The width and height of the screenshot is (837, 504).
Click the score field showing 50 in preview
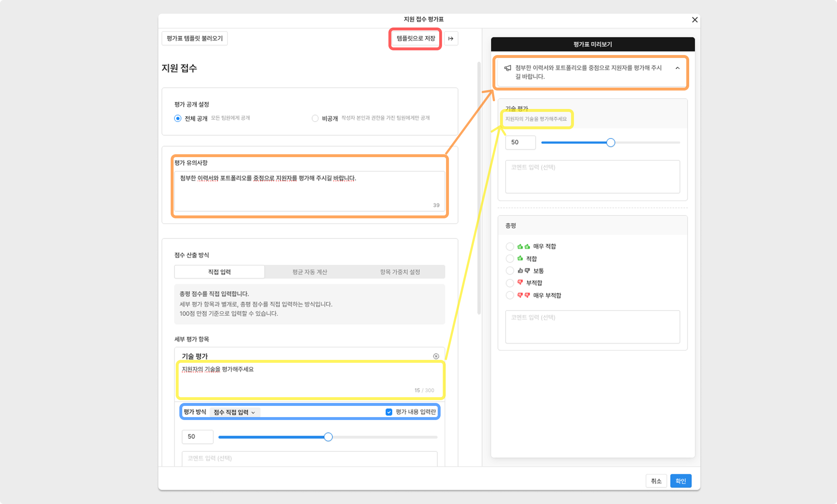[x=521, y=142]
